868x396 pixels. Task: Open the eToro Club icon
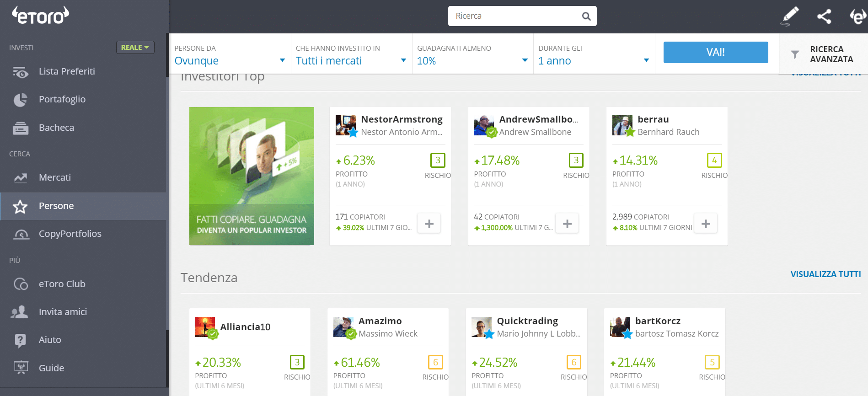click(21, 284)
